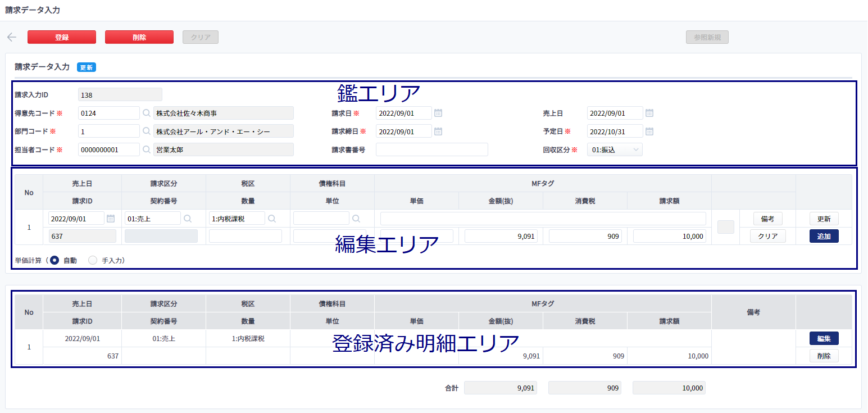This screenshot has width=868, height=413.
Task: Click the 更新 button in edit row
Action: coord(824,219)
